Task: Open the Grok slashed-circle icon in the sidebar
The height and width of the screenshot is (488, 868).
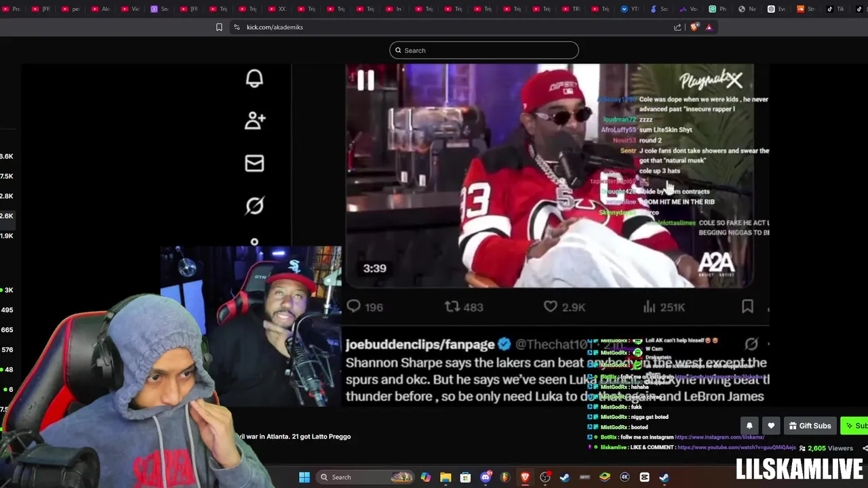Action: pos(254,205)
